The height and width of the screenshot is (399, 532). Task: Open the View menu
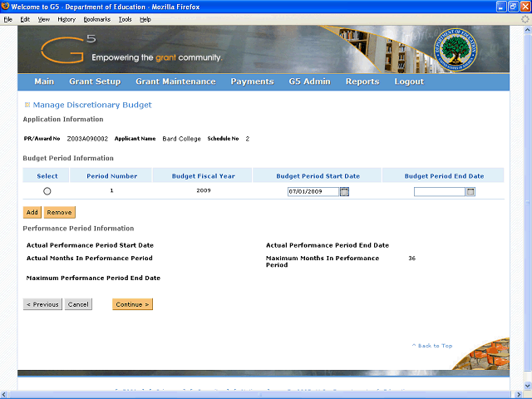(x=43, y=19)
